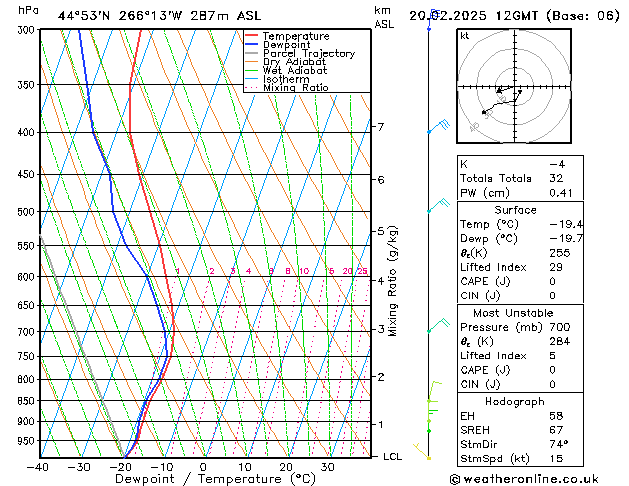629x486 pixels.
Task: Click the 'Most Unstable' section heading
Action: coord(513,313)
